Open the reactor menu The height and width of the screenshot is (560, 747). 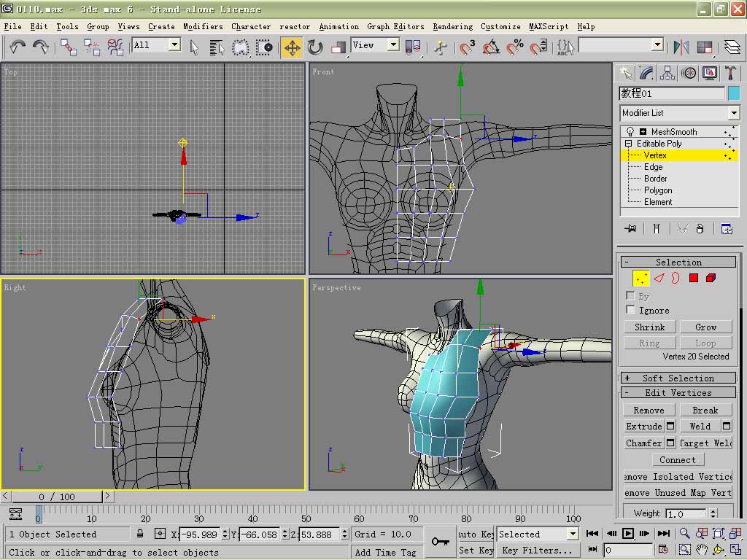[295, 27]
